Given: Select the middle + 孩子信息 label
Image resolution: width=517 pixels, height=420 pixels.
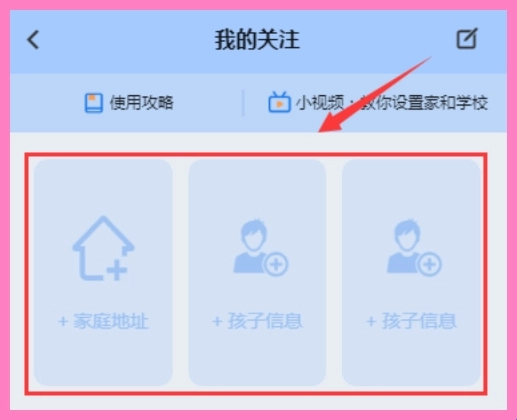Looking at the screenshot, I should 257,321.
